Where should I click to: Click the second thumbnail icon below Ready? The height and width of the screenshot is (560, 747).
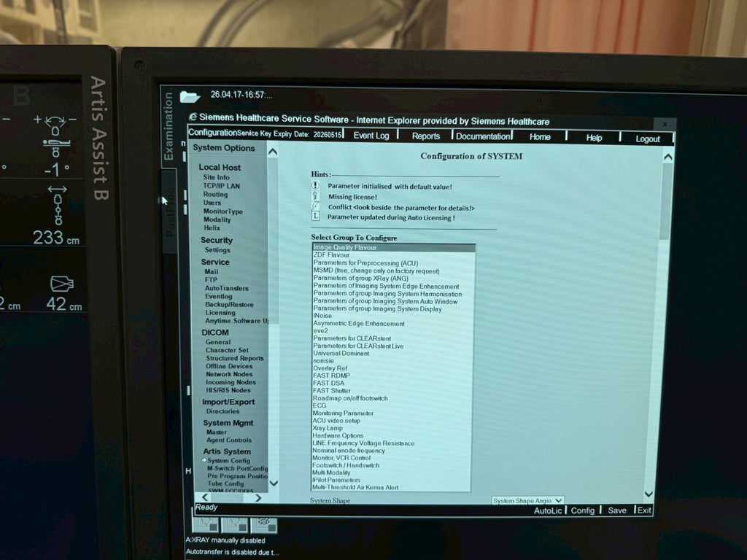235,525
